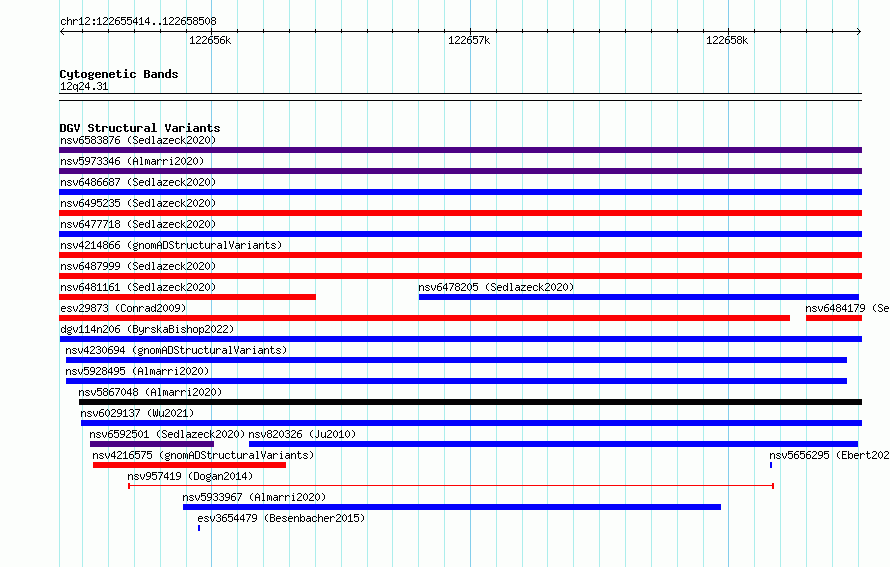
Task: Click the red bar under nsv4216575
Action: pos(190,465)
